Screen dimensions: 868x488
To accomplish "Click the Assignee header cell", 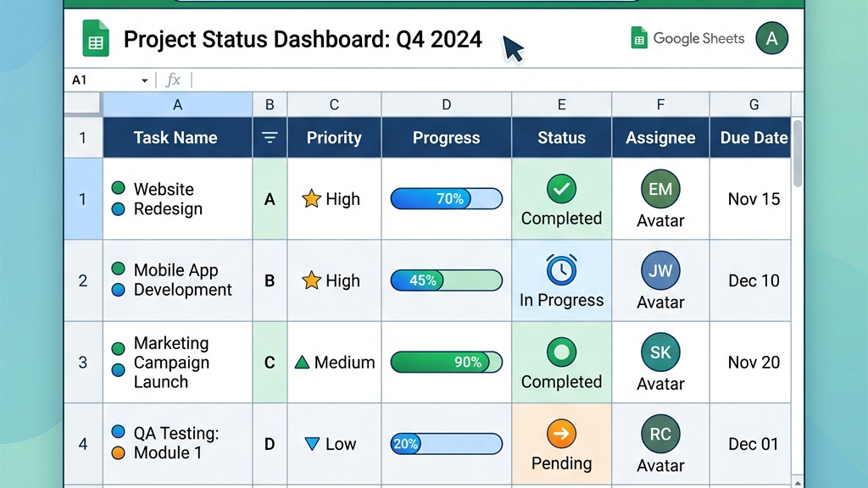I will (x=660, y=138).
